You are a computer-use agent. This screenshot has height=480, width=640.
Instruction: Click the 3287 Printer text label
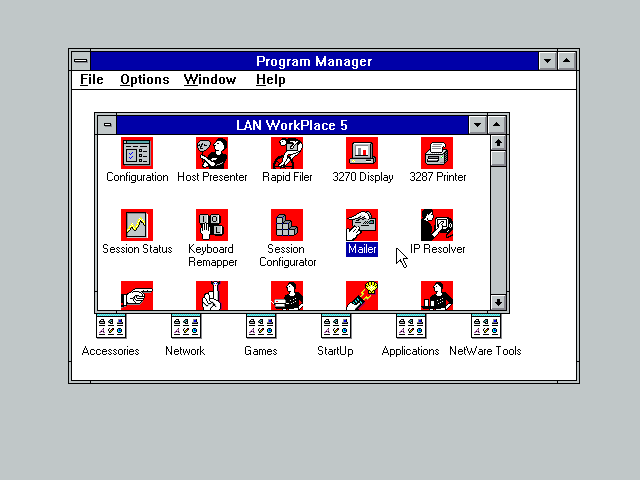coord(438,177)
